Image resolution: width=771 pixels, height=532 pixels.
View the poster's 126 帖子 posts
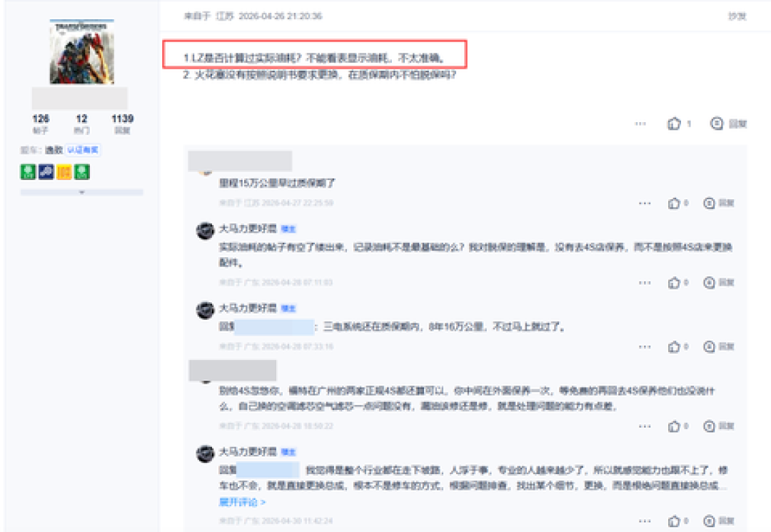pos(40,124)
